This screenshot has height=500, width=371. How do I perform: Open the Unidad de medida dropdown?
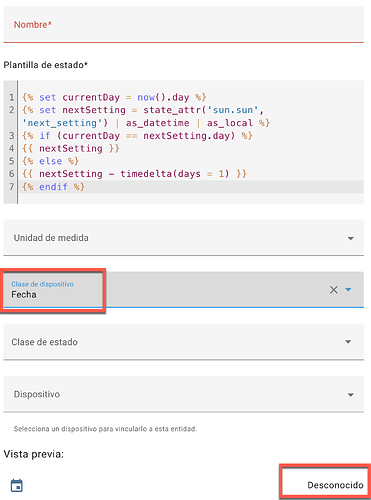(183, 238)
